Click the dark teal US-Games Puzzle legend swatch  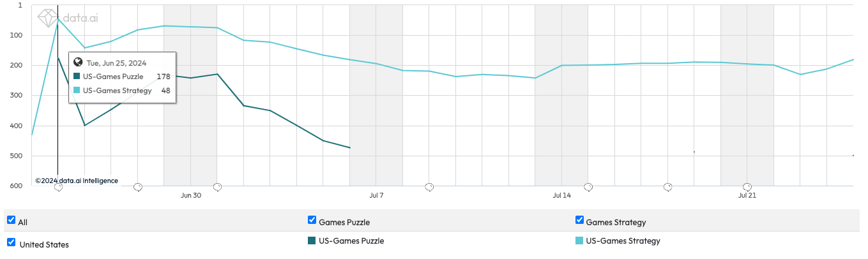[x=312, y=241]
